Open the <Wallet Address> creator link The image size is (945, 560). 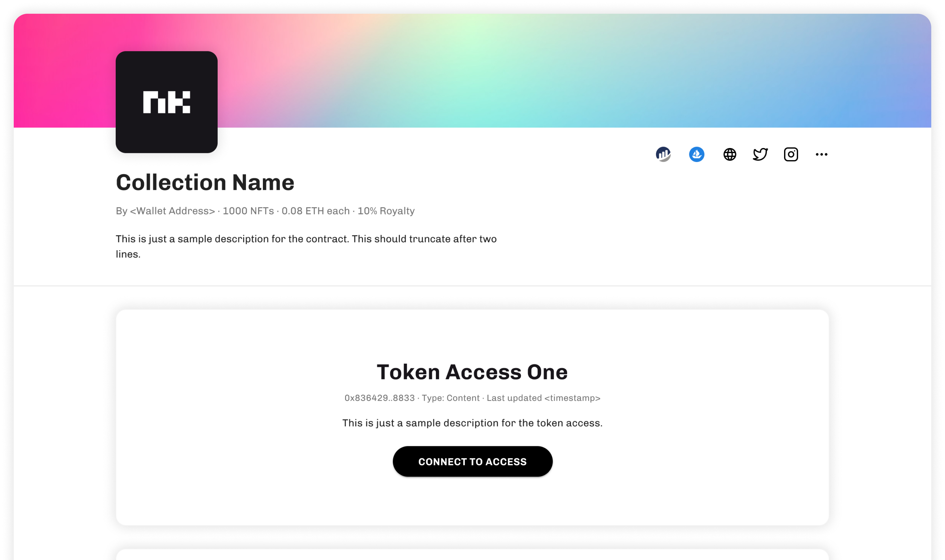point(172,210)
